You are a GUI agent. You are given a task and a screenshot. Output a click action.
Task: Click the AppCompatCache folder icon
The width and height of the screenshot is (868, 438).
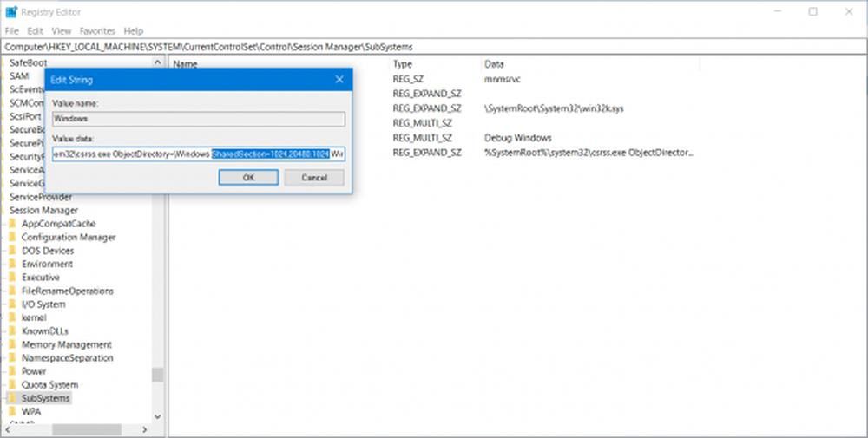point(12,224)
